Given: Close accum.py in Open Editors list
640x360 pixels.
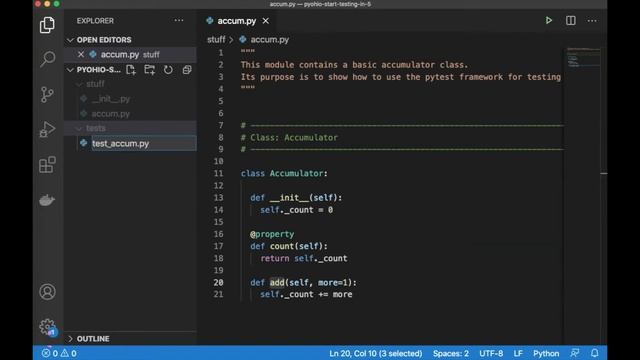Looking at the screenshot, I should pyautogui.click(x=81, y=54).
